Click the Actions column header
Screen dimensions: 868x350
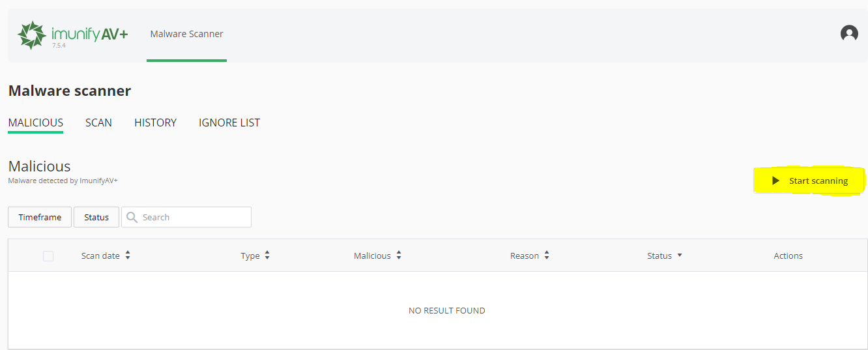coord(788,255)
